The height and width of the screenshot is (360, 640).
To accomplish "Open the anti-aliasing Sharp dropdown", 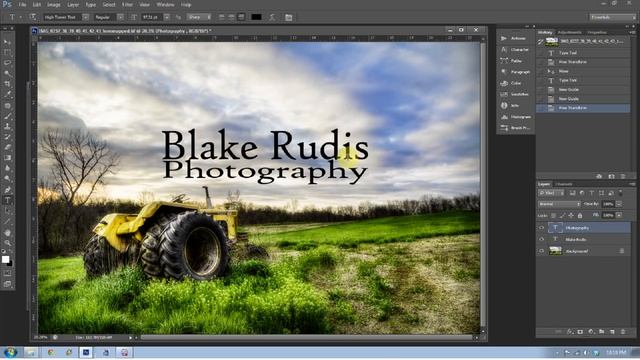I will point(199,17).
